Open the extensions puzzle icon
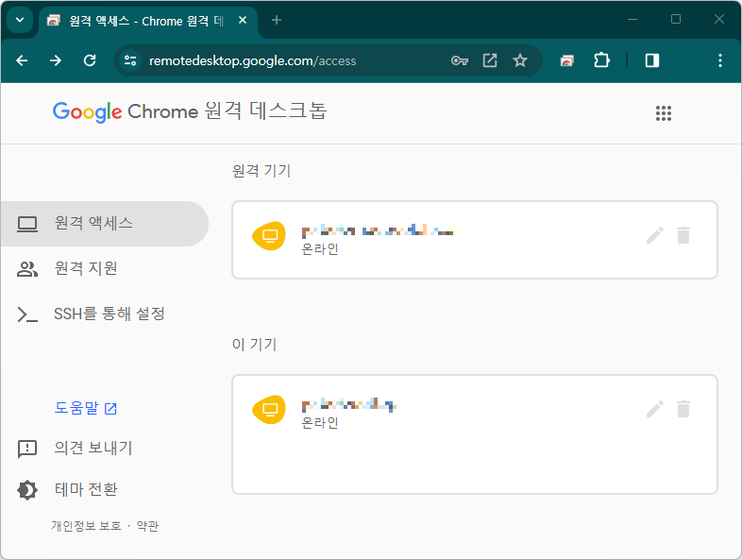This screenshot has width=742, height=560. point(601,60)
